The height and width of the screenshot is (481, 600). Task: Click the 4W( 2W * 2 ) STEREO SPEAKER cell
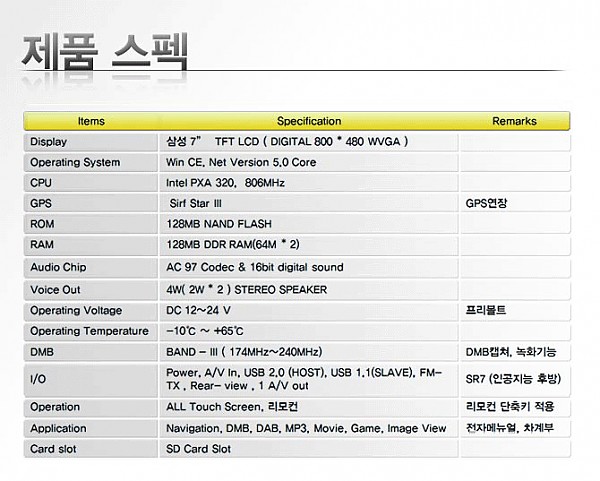click(308, 290)
